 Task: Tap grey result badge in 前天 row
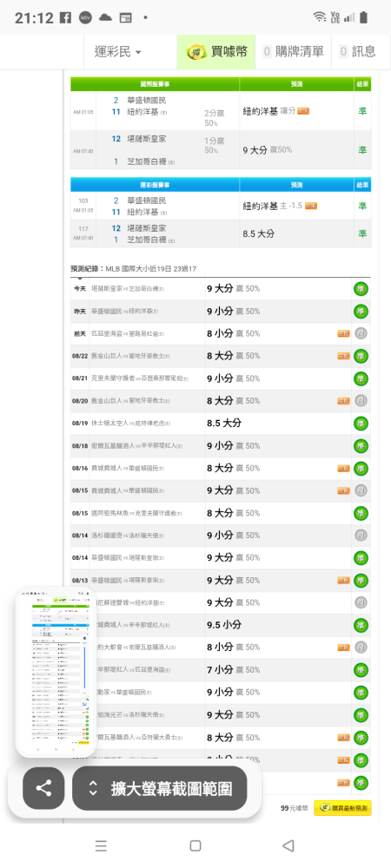[x=361, y=334]
